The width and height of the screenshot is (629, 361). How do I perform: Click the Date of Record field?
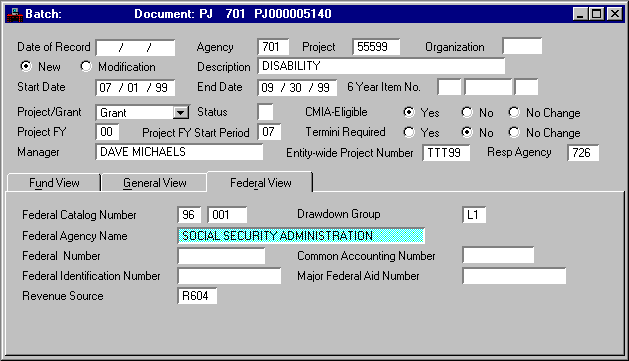136,48
